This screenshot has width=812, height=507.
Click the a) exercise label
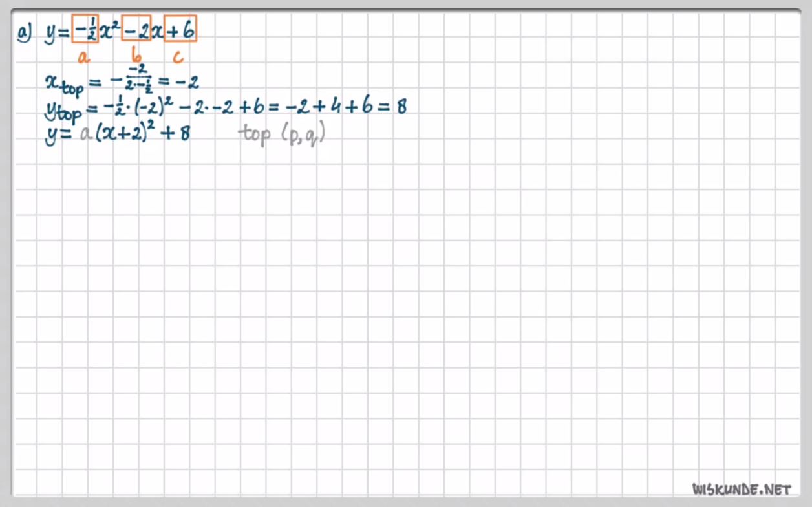tap(25, 31)
